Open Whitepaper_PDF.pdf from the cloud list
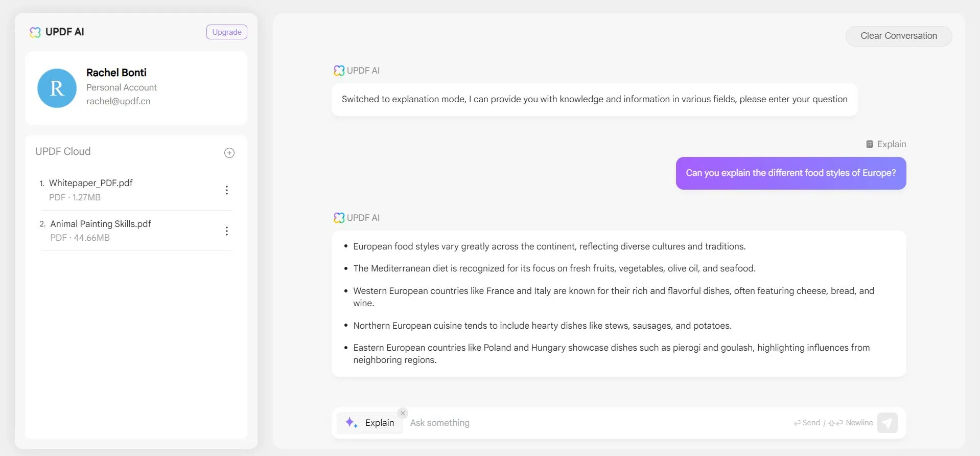The image size is (980, 456). [91, 183]
